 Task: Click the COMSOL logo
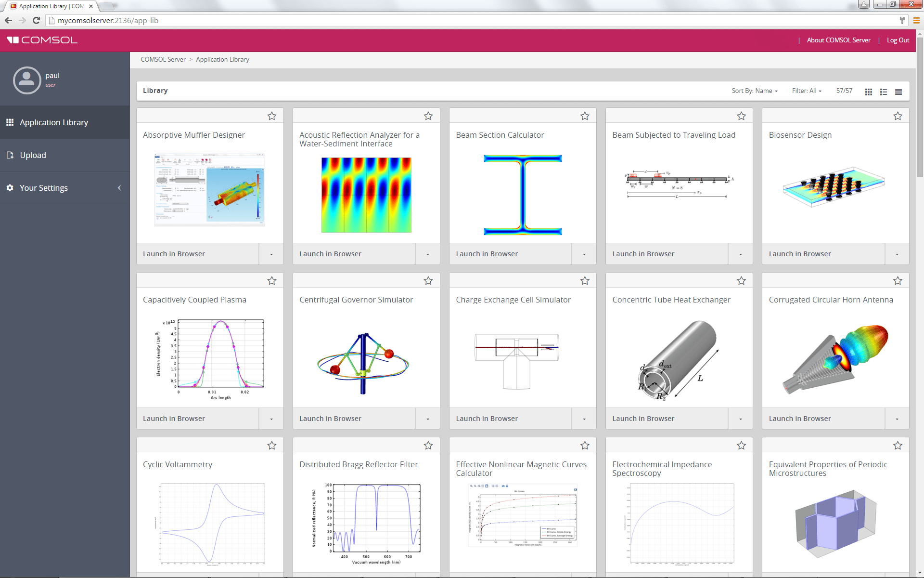tap(41, 40)
